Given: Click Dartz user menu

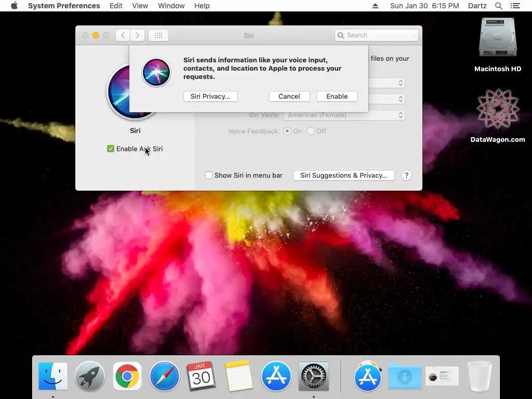Looking at the screenshot, I should click(x=477, y=6).
